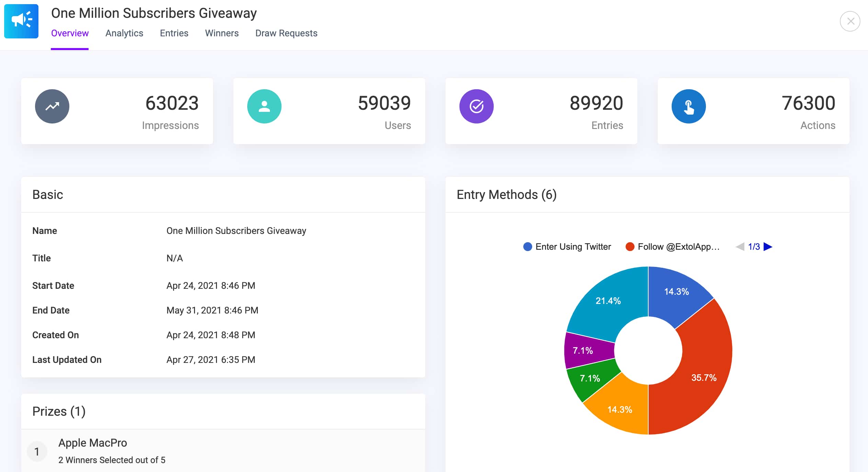The height and width of the screenshot is (472, 868).
Task: Click the Actions pointer hand icon
Action: pos(689,106)
